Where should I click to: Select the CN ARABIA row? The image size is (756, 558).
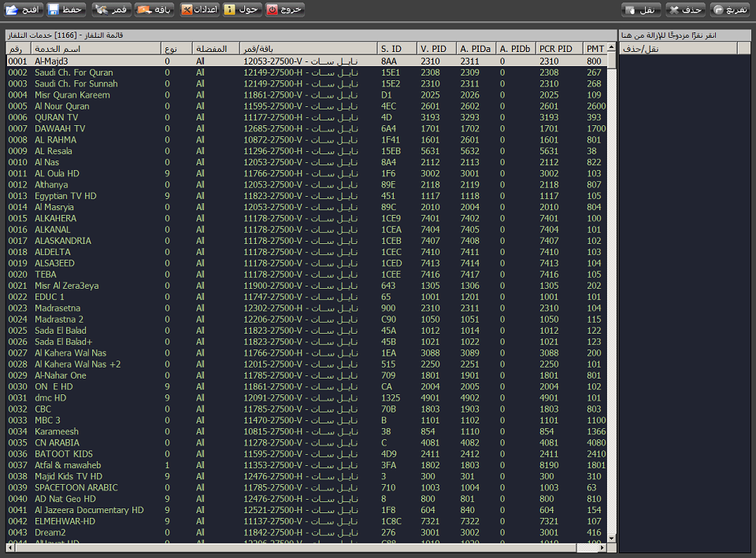306,443
